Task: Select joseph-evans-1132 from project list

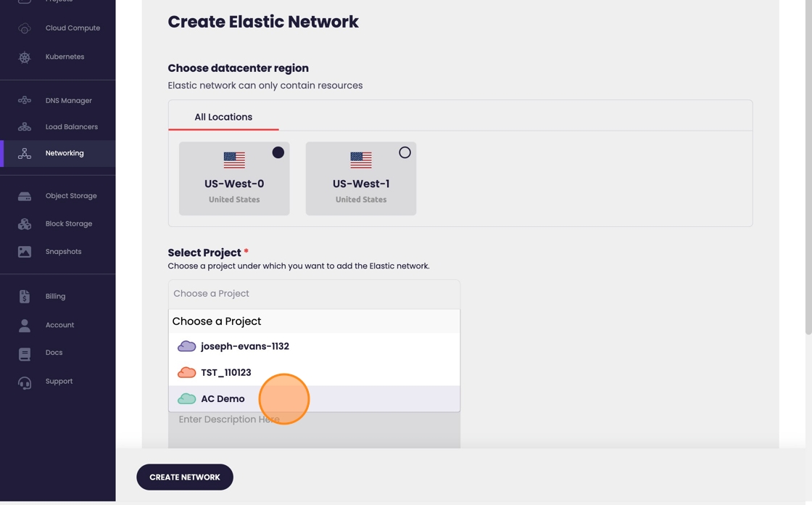Action: [x=244, y=346]
